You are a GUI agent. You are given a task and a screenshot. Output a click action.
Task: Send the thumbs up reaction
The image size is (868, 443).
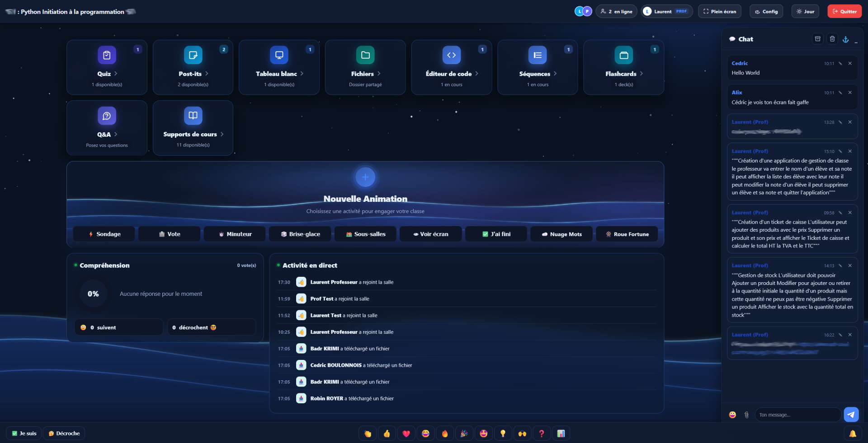pos(387,434)
